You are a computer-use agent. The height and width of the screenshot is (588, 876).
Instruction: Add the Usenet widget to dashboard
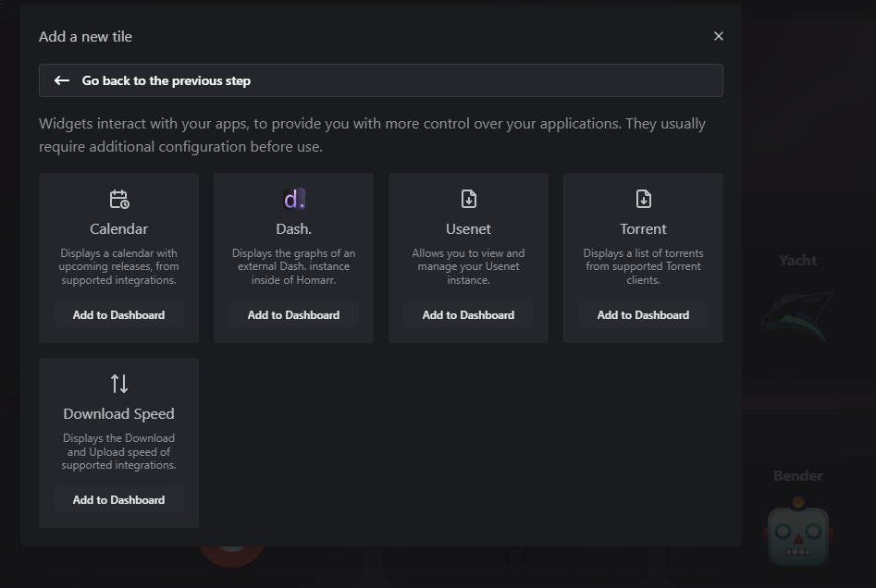point(468,315)
